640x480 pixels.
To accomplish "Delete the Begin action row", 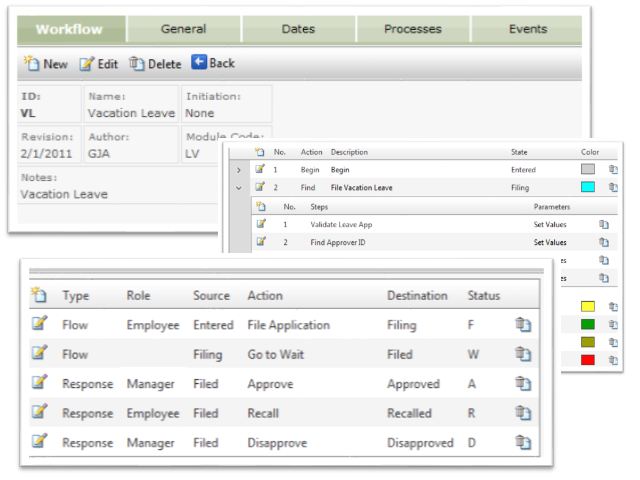I will 613,169.
